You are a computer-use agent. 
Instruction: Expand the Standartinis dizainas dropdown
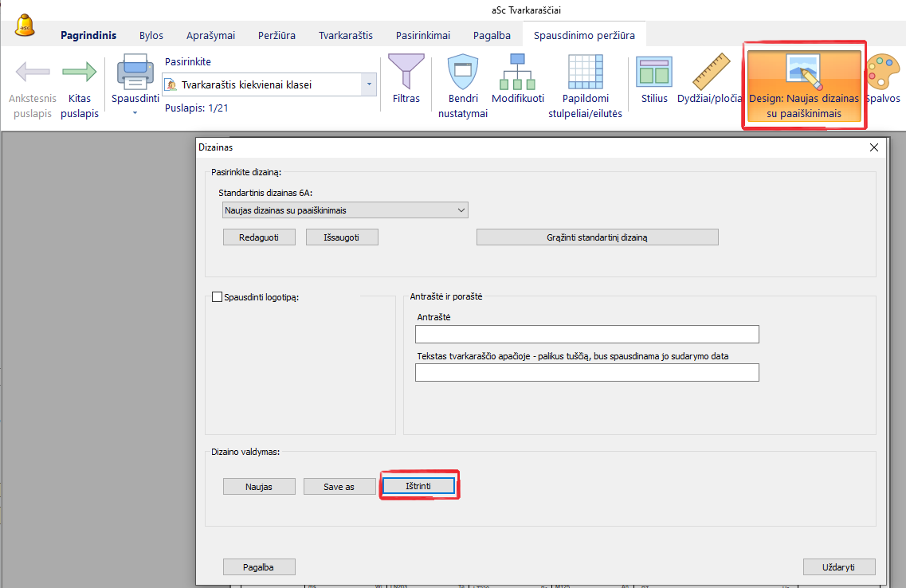click(345, 210)
